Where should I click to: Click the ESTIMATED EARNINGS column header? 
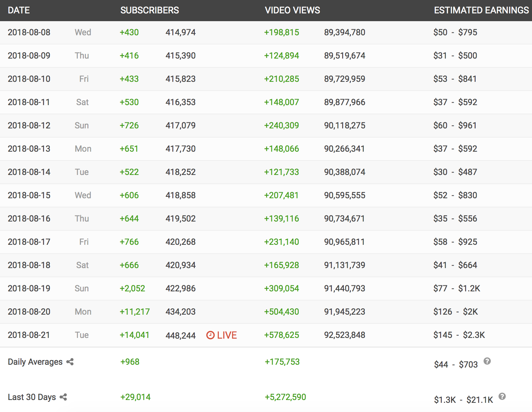point(481,10)
